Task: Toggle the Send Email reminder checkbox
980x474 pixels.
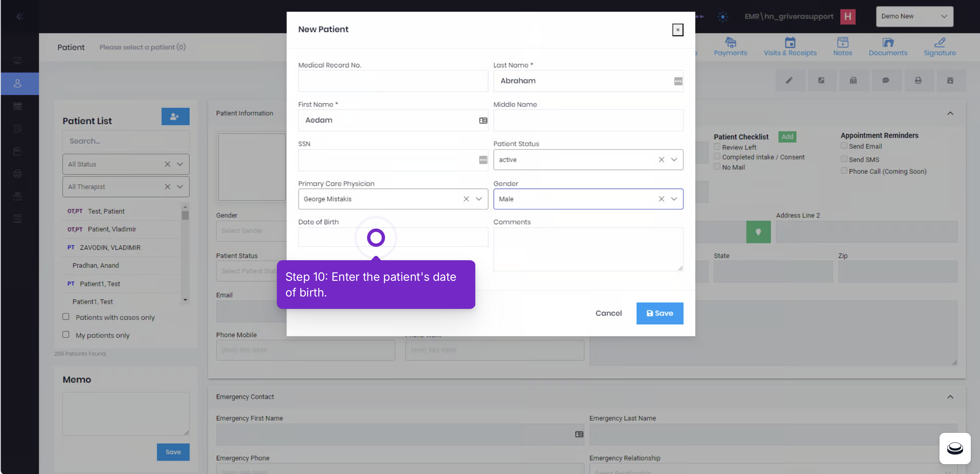Action: click(x=844, y=146)
